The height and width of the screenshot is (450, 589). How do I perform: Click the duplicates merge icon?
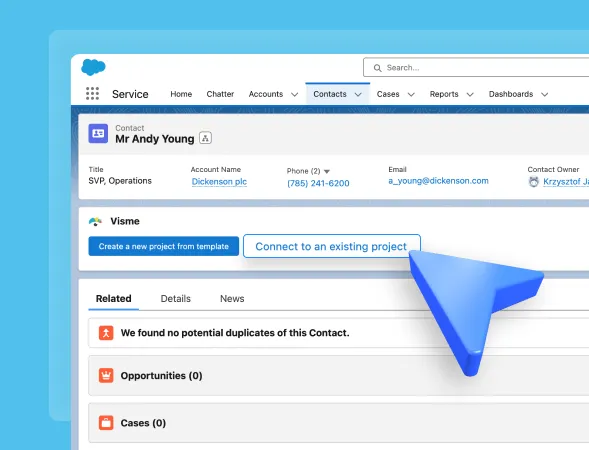pyautogui.click(x=106, y=333)
